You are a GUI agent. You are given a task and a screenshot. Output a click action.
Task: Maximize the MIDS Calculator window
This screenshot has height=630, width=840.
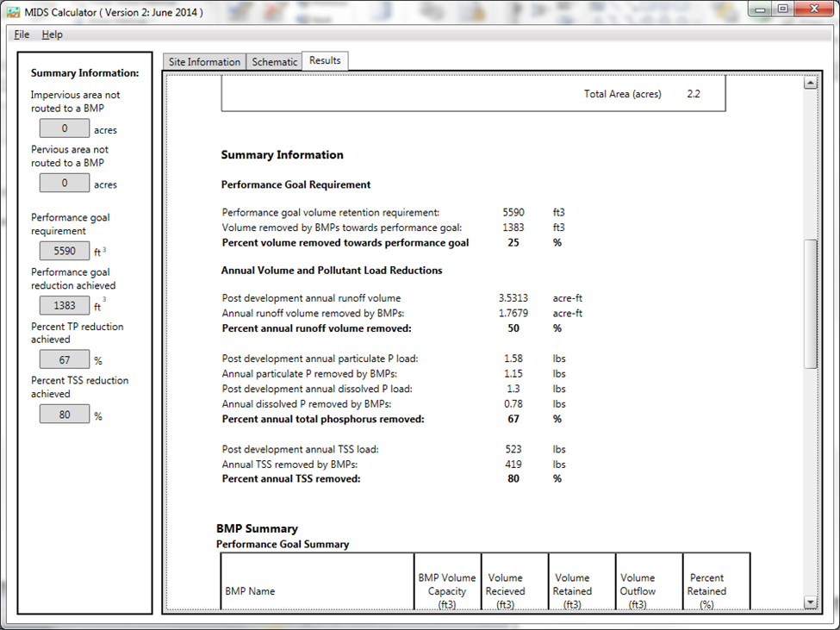782,9
